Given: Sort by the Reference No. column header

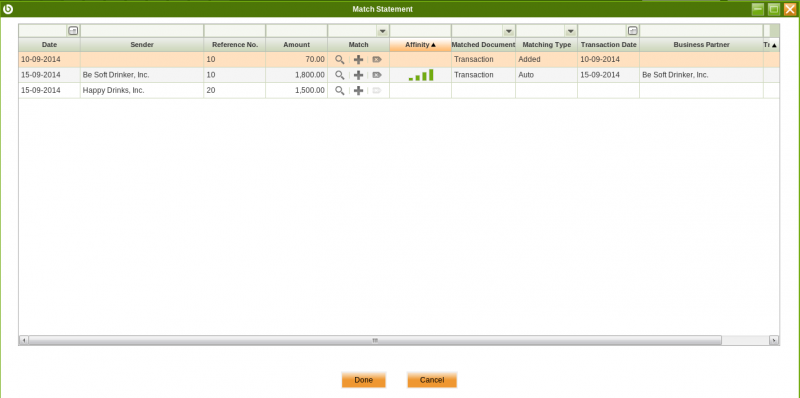Looking at the screenshot, I should (235, 45).
